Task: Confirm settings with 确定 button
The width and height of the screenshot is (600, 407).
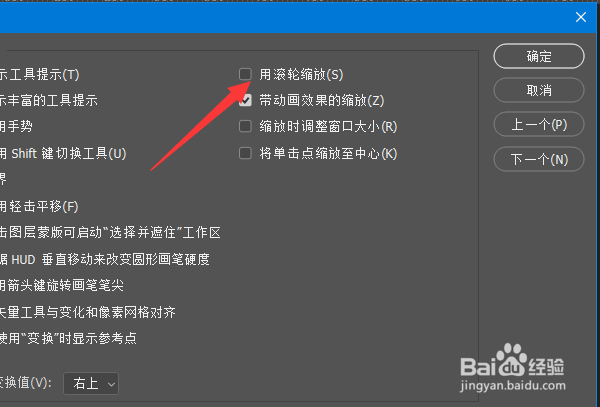Action: point(539,56)
